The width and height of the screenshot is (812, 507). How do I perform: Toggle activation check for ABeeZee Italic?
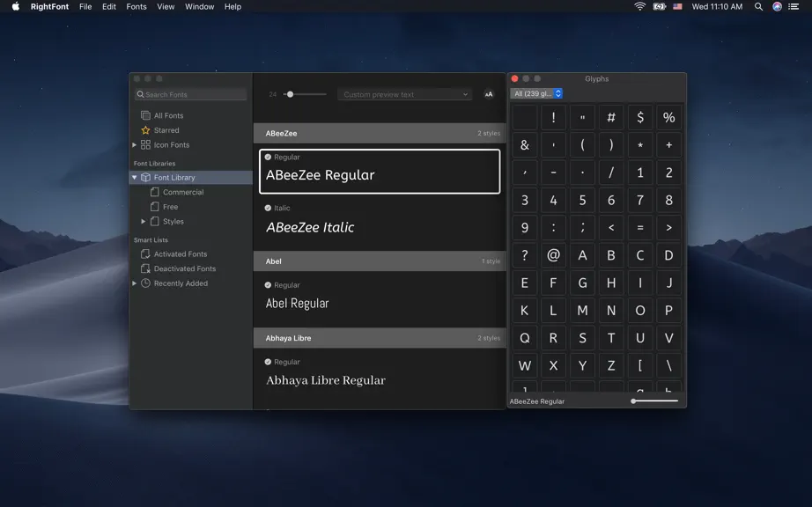[268, 208]
